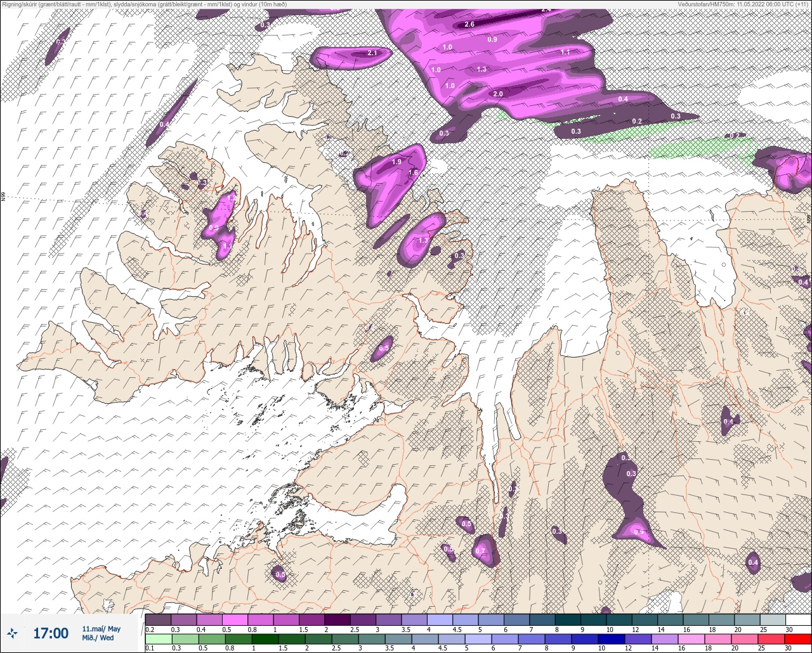Select the white 30 snow legend swatch

click(x=798, y=619)
